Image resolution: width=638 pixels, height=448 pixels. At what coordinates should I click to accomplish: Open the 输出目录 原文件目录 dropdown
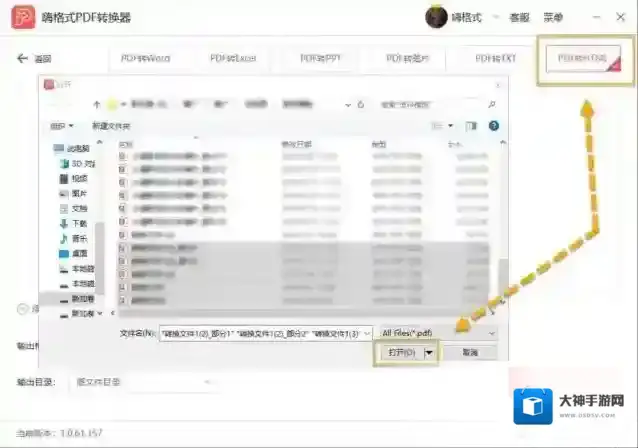tap(142, 382)
